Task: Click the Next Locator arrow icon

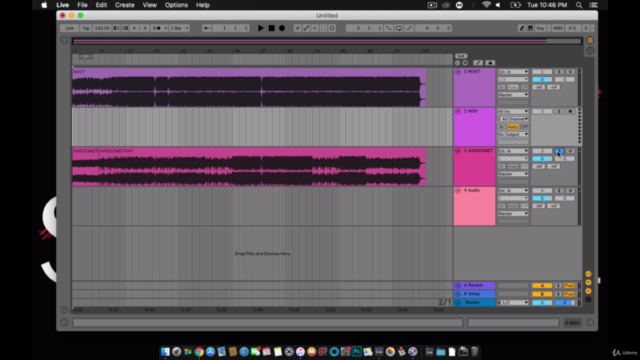Action: pos(465,63)
